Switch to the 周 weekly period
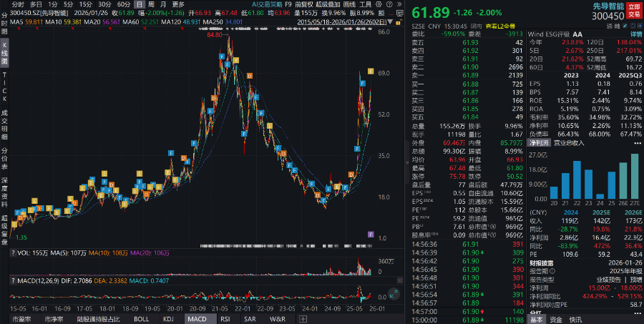Image resolution: width=644 pixels, height=324 pixels. tap(151, 4)
